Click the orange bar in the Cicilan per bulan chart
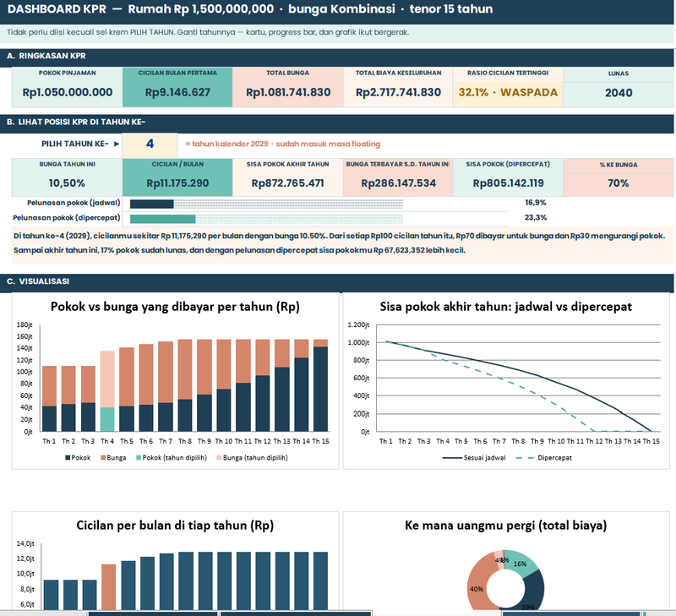676x616 pixels. [x=109, y=586]
